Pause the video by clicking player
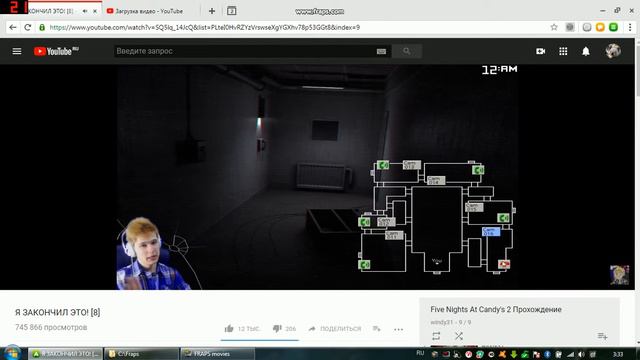The height and width of the screenshot is (360, 640). click(318, 177)
